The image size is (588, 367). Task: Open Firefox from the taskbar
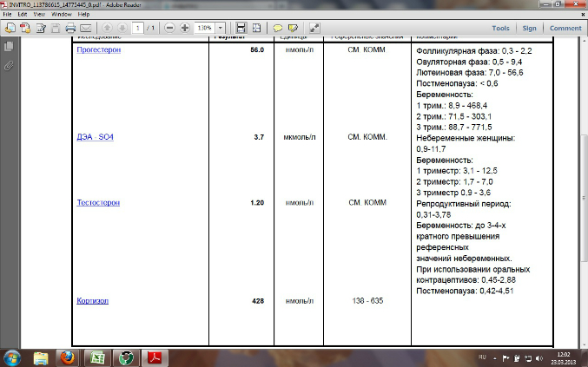coord(67,357)
